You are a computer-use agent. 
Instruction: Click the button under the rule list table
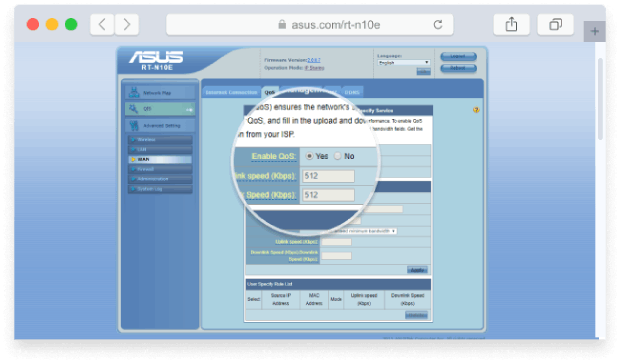click(x=416, y=315)
